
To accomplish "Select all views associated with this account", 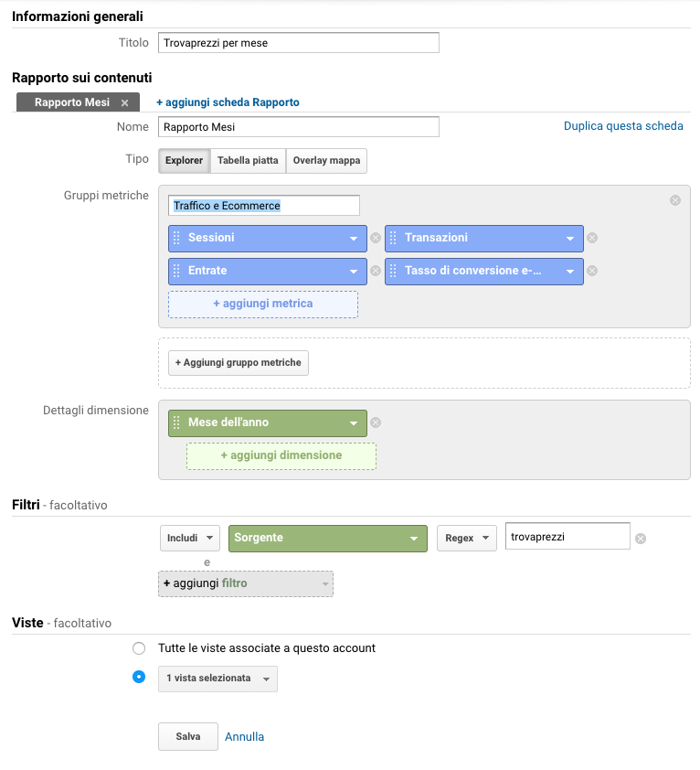I will pyautogui.click(x=139, y=648).
